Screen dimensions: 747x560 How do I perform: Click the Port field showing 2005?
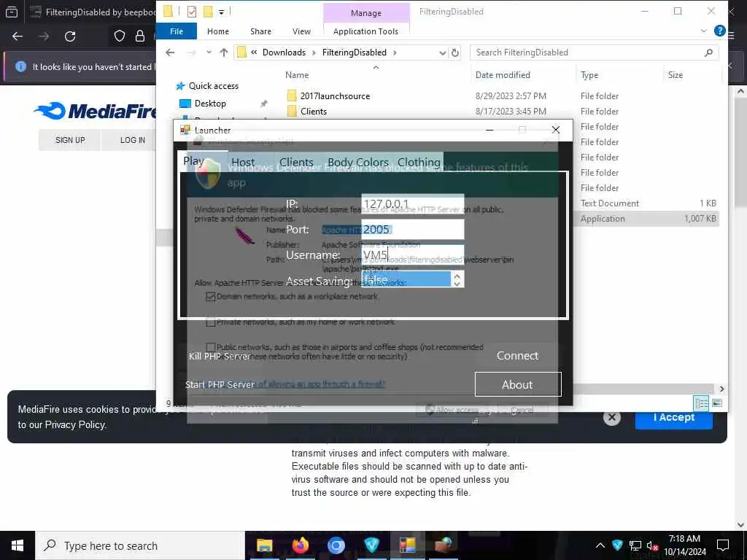(x=413, y=230)
